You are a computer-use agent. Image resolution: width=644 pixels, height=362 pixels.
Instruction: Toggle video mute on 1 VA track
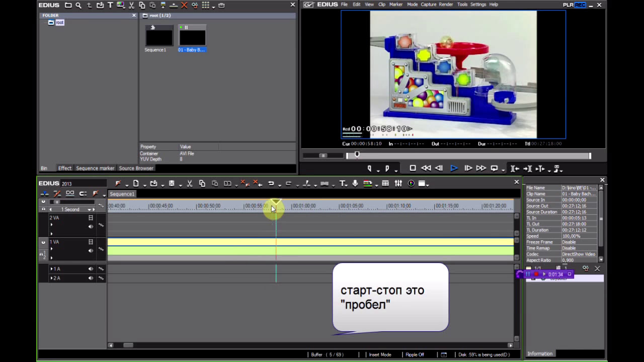tap(91, 242)
